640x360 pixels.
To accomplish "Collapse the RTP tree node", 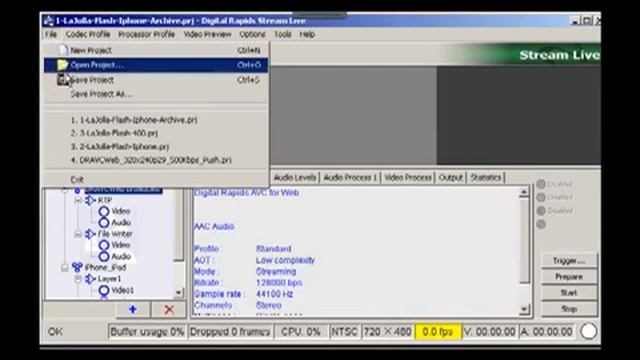I will pyautogui.click(x=78, y=200).
